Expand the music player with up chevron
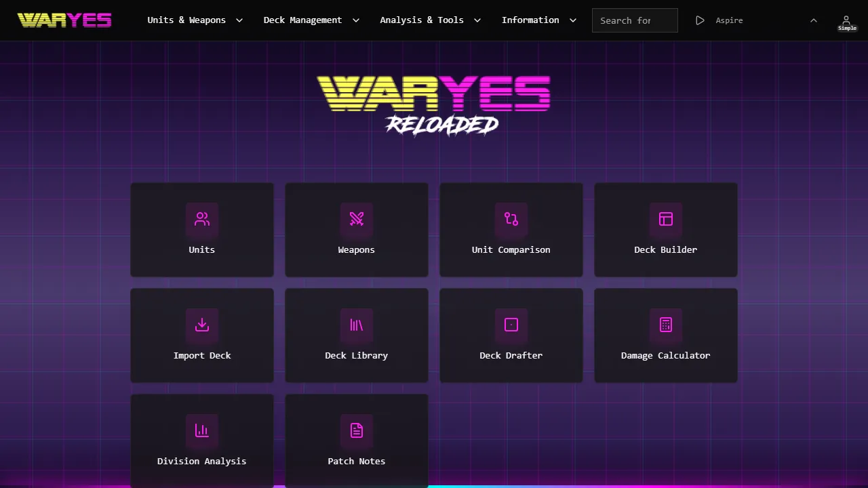Viewport: 868px width, 488px height. (814, 20)
